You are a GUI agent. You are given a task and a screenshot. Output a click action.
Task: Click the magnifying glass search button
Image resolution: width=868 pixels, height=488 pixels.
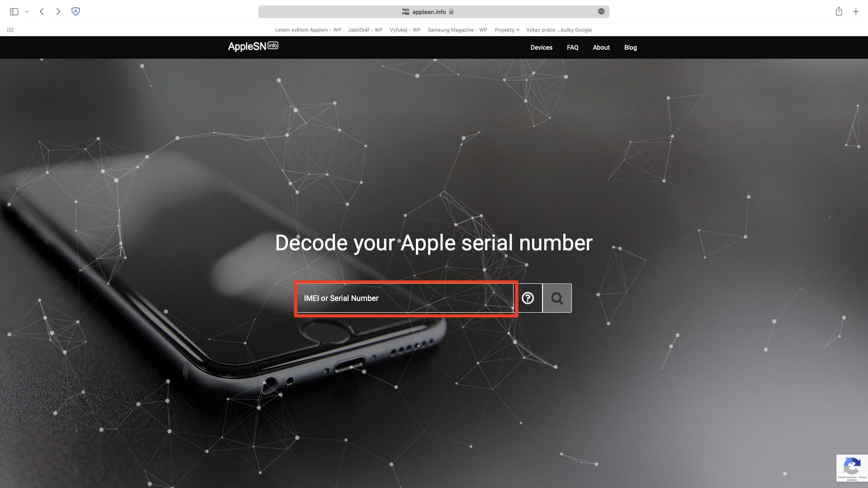tap(557, 298)
